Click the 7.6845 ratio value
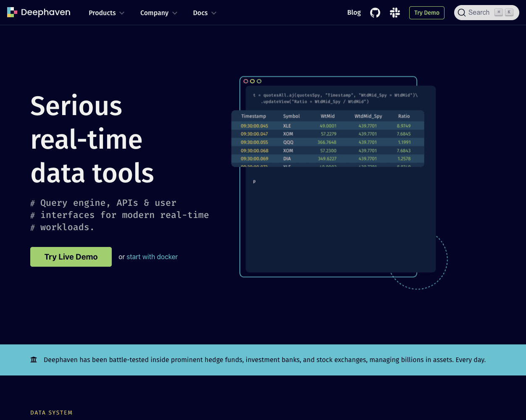Image resolution: width=526 pixels, height=420 pixels. pos(404,134)
